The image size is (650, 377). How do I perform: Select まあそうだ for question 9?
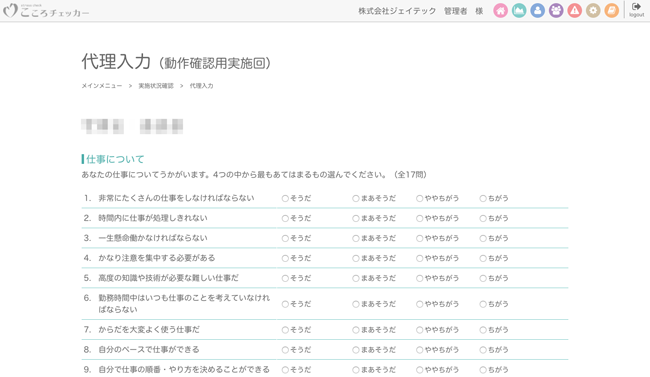356,370
